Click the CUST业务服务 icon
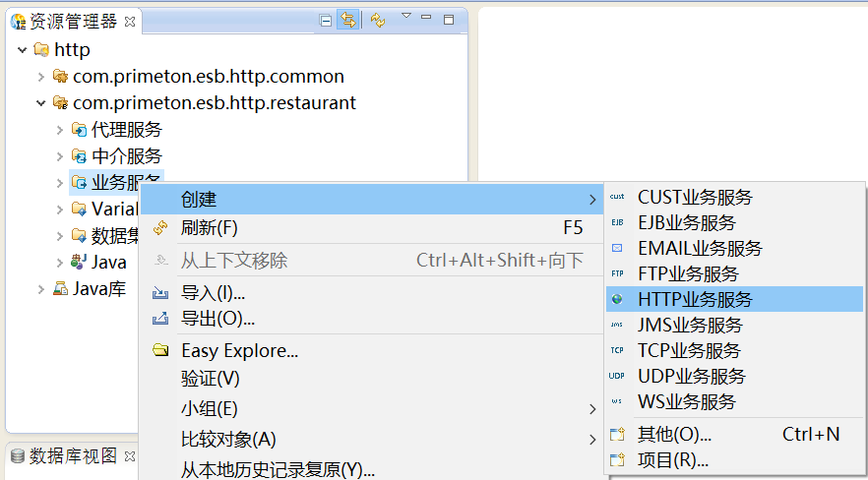 [617, 197]
